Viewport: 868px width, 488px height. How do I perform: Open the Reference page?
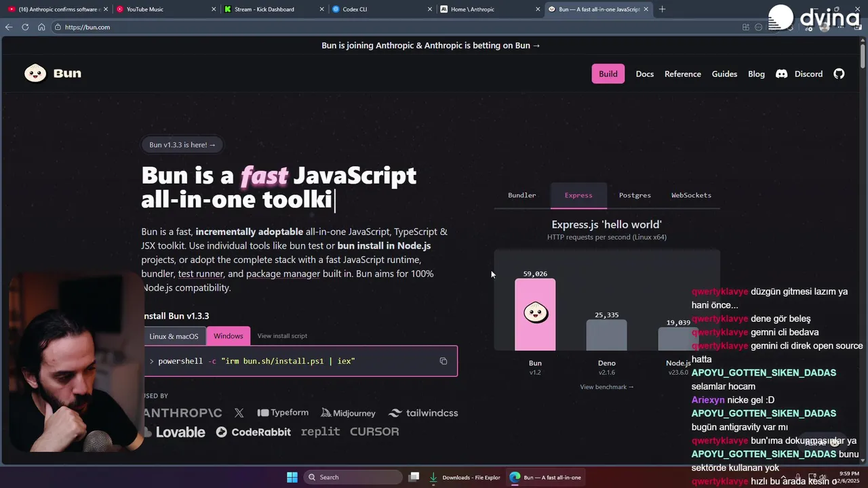tap(683, 74)
